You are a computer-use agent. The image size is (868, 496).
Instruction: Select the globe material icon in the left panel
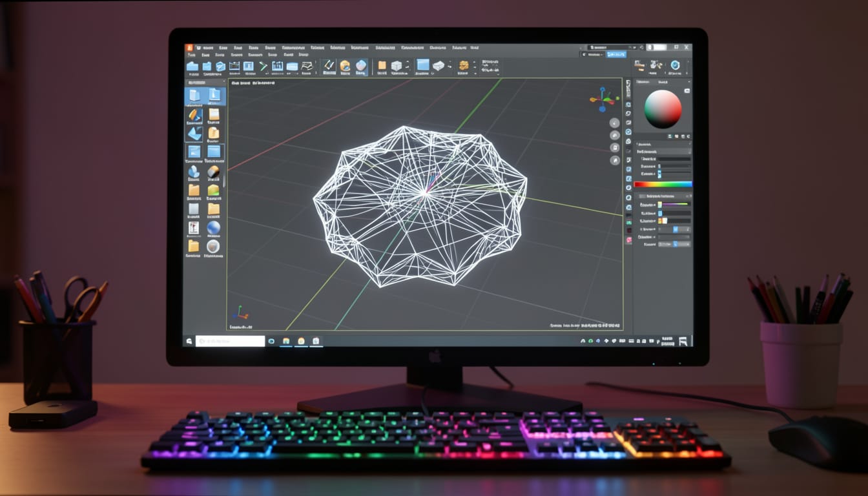coord(215,229)
